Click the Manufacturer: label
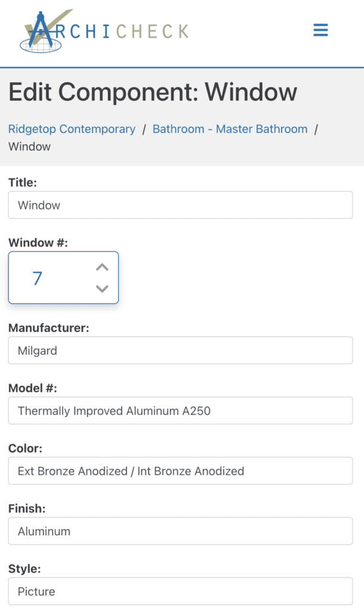Screen dimensions: 364x611 click(48, 328)
